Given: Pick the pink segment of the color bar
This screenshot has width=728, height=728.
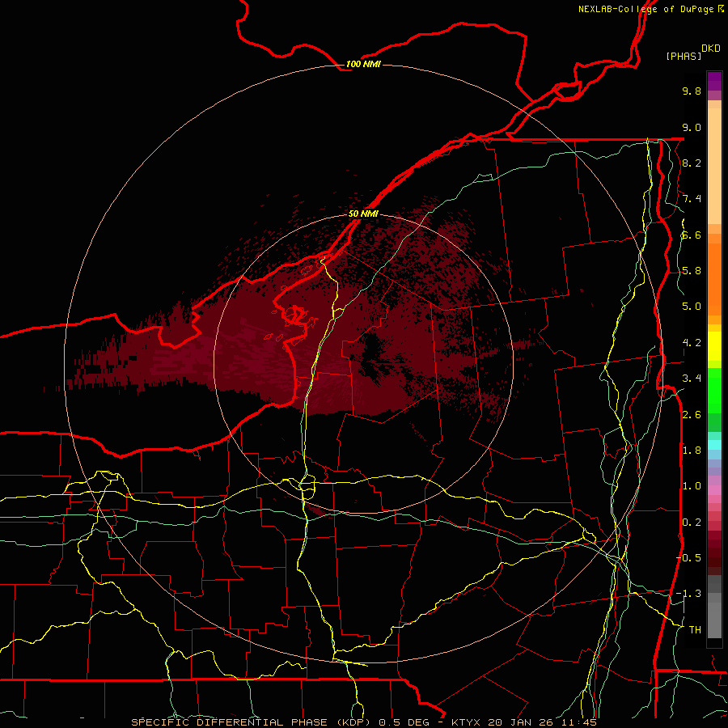Looking at the screenshot, I should (714, 490).
